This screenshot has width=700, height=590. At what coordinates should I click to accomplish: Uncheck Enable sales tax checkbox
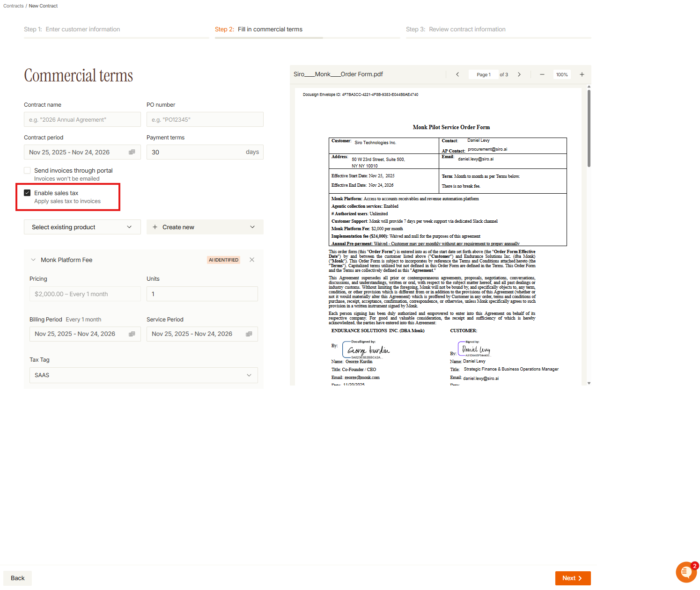(x=27, y=193)
